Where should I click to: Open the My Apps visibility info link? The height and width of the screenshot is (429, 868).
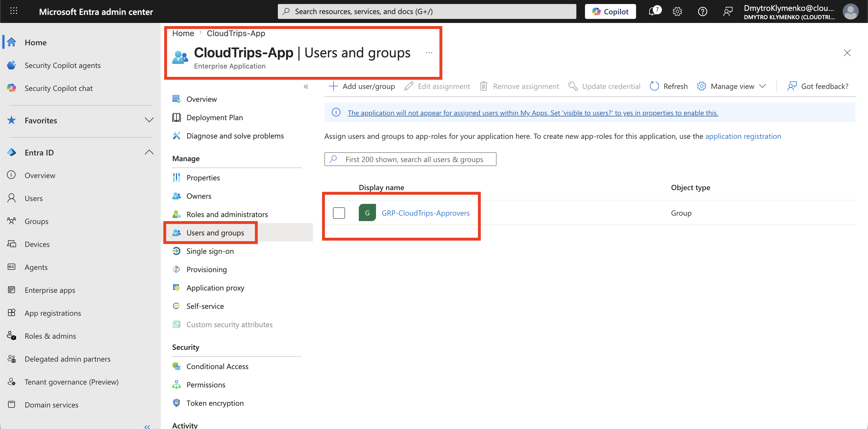tap(532, 113)
